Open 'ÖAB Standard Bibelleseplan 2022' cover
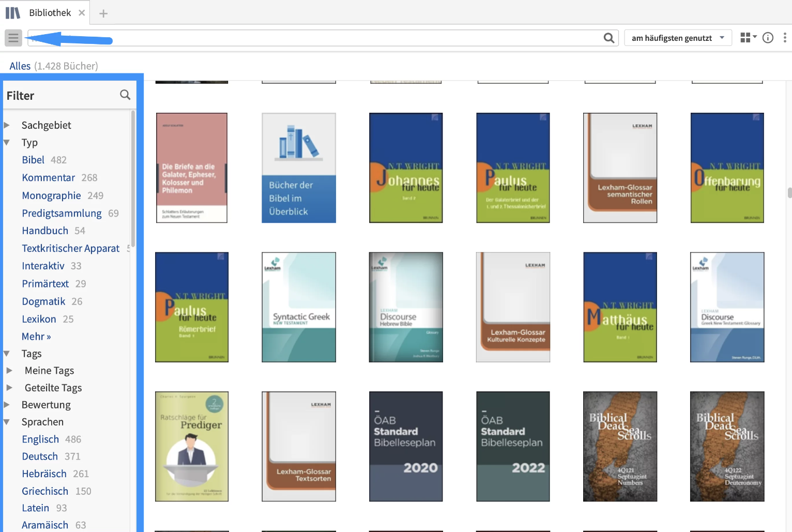The height and width of the screenshot is (532, 792). coord(513,447)
